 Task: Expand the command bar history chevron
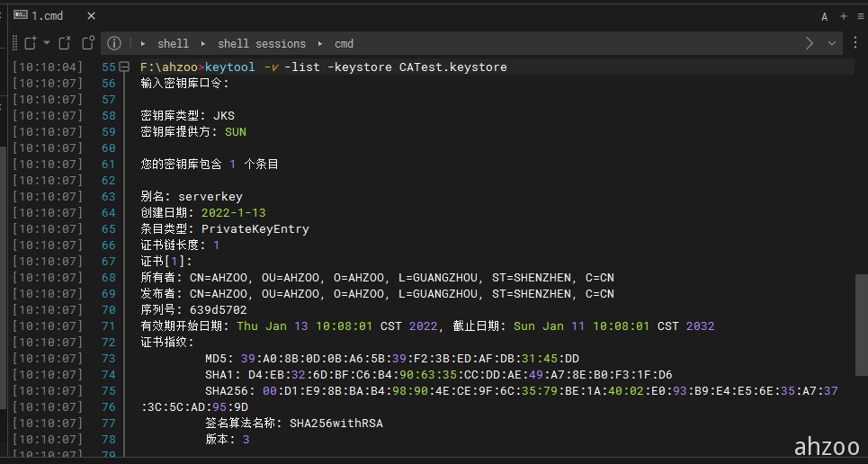pyautogui.click(x=832, y=43)
